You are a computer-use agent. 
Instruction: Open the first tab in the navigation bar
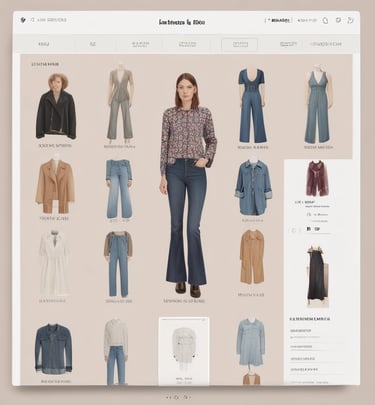tap(44, 44)
